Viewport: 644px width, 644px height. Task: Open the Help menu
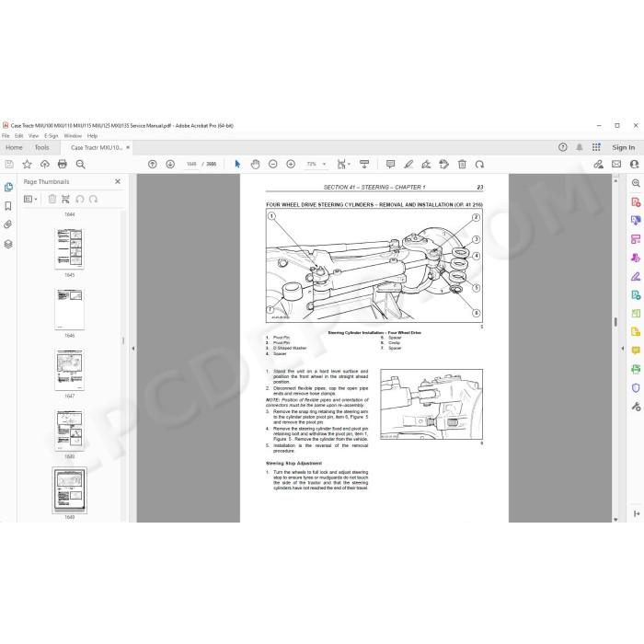coord(92,136)
